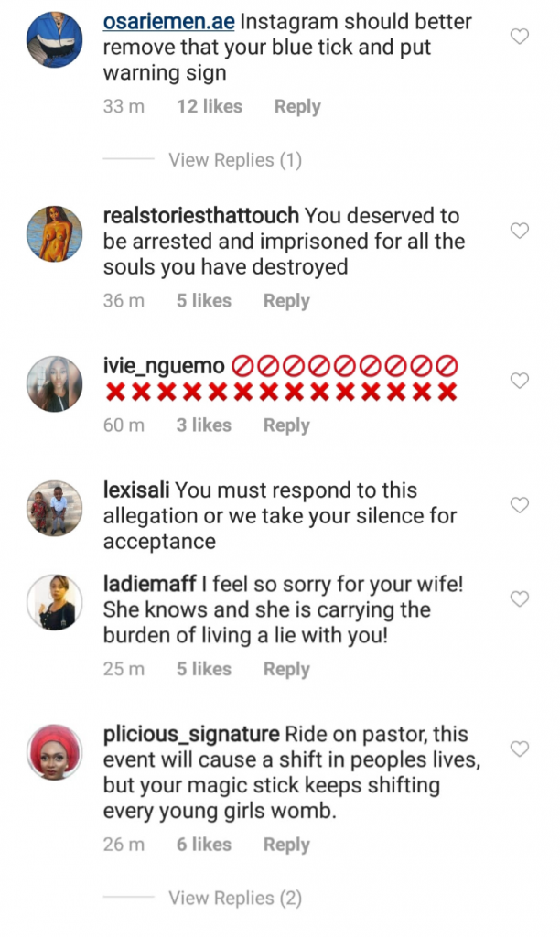The image size is (560, 937).
Task: Reply to realstoriesthattouch's comment
Action: pyautogui.click(x=286, y=301)
